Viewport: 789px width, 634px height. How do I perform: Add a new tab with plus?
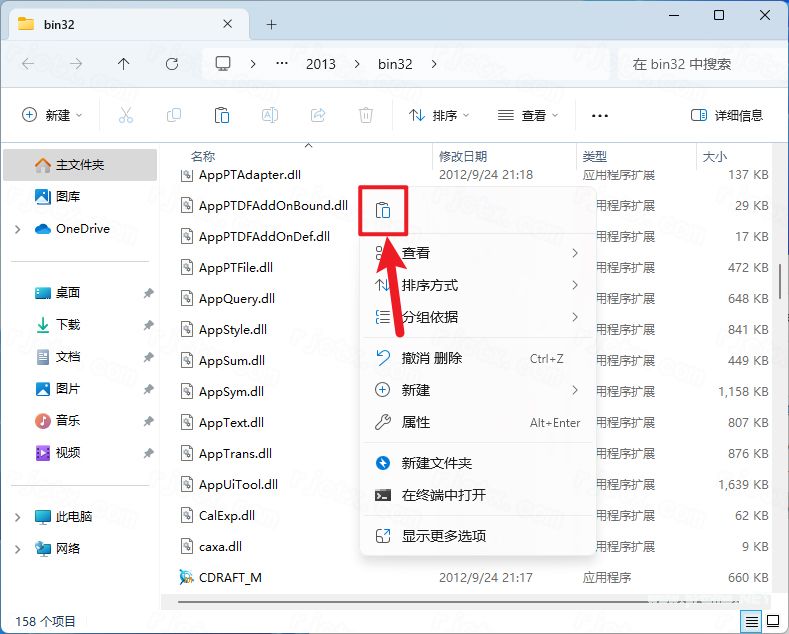point(271,24)
